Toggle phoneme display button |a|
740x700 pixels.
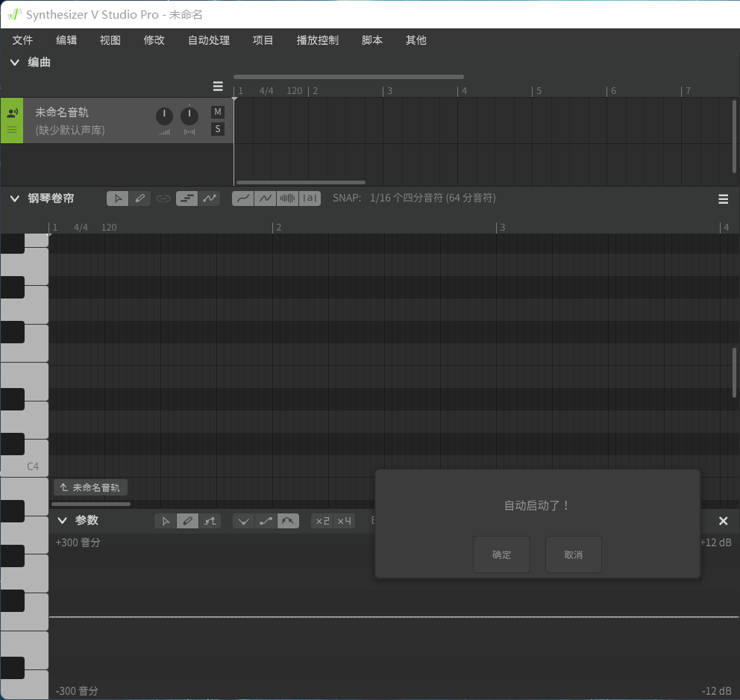pyautogui.click(x=310, y=199)
